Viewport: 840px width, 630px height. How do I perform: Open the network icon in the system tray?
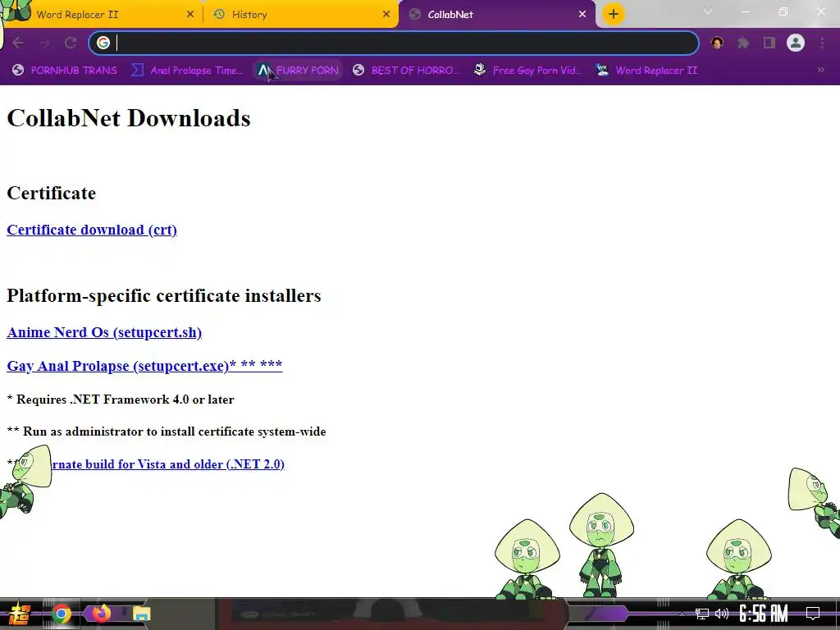click(x=702, y=614)
